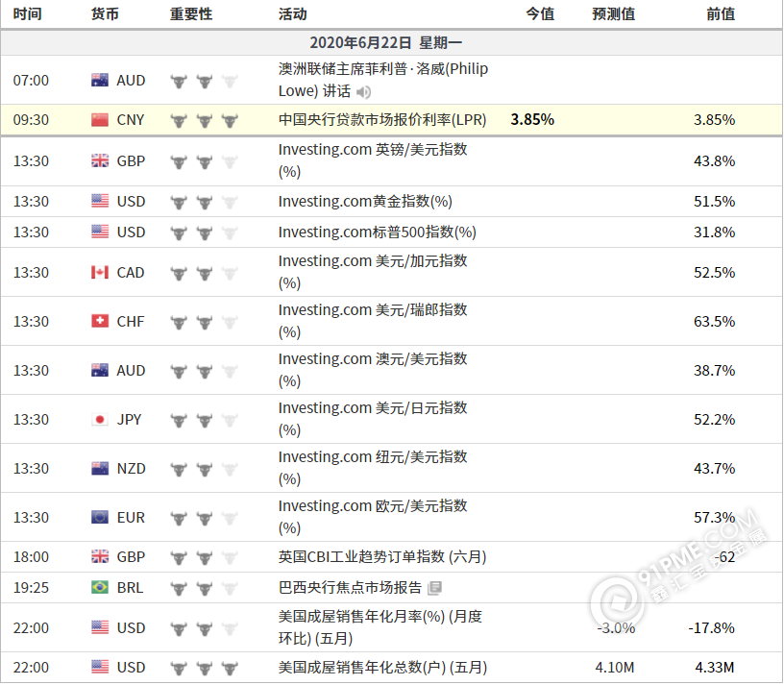
Task: Click the bull importance icons in the CNY row
Action: point(204,120)
